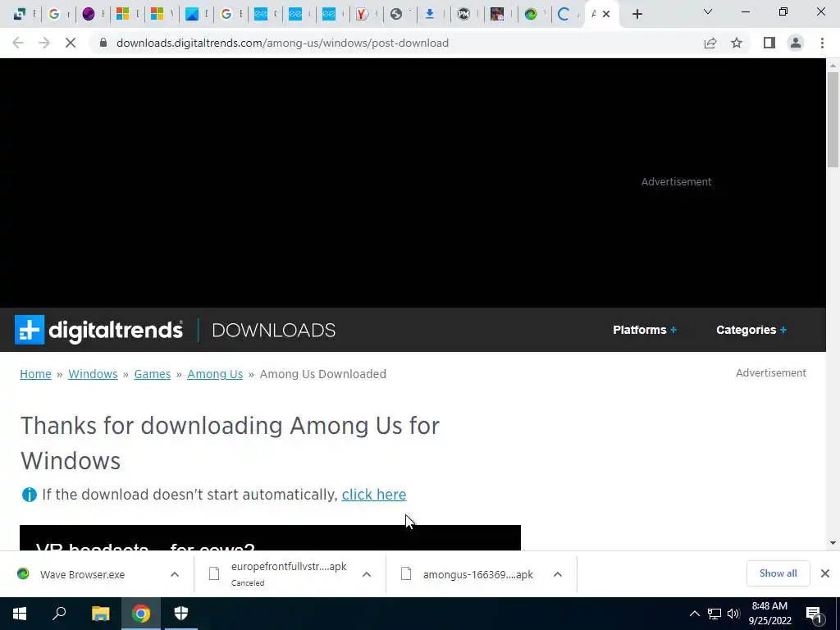Open the Windows Start menu
This screenshot has height=630, width=840.
click(x=20, y=614)
